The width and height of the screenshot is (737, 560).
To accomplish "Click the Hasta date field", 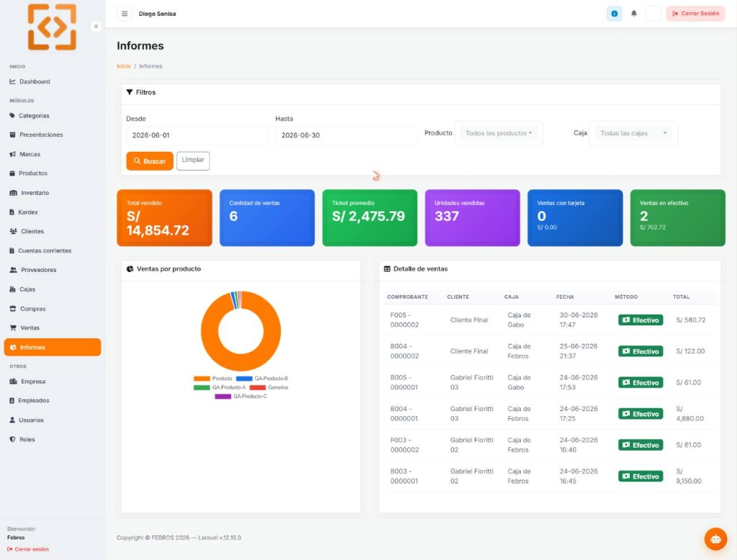I will point(346,135).
